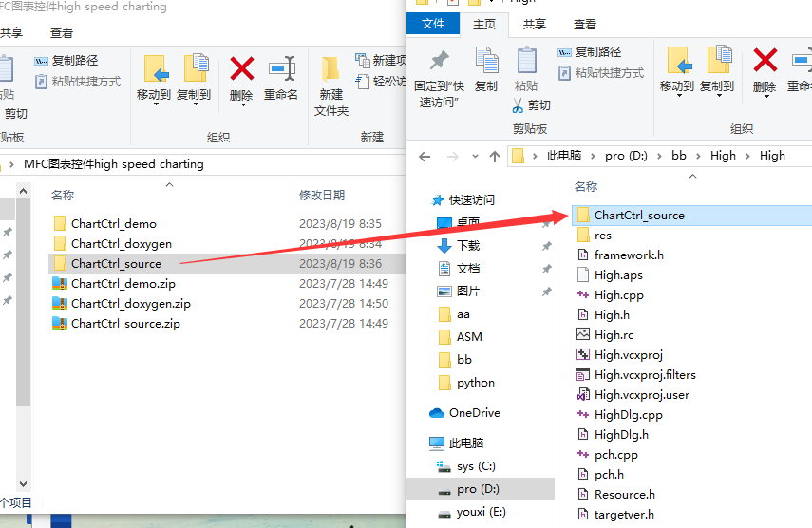Screen dimensions: 812x528
Task: Click Cut scissors in right window
Action: (518, 105)
